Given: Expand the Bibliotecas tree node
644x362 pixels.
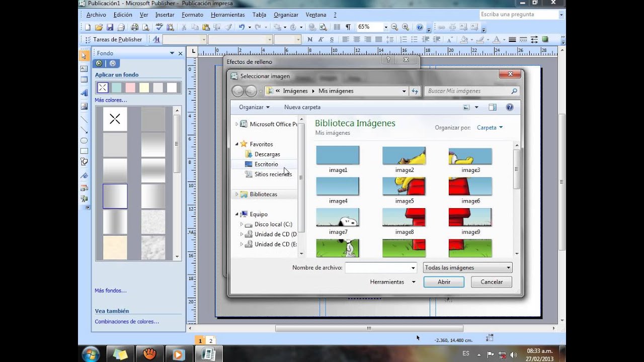Looking at the screenshot, I should (x=237, y=194).
